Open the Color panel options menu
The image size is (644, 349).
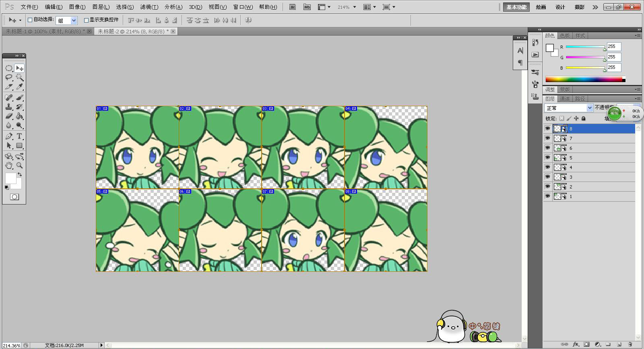pos(638,35)
